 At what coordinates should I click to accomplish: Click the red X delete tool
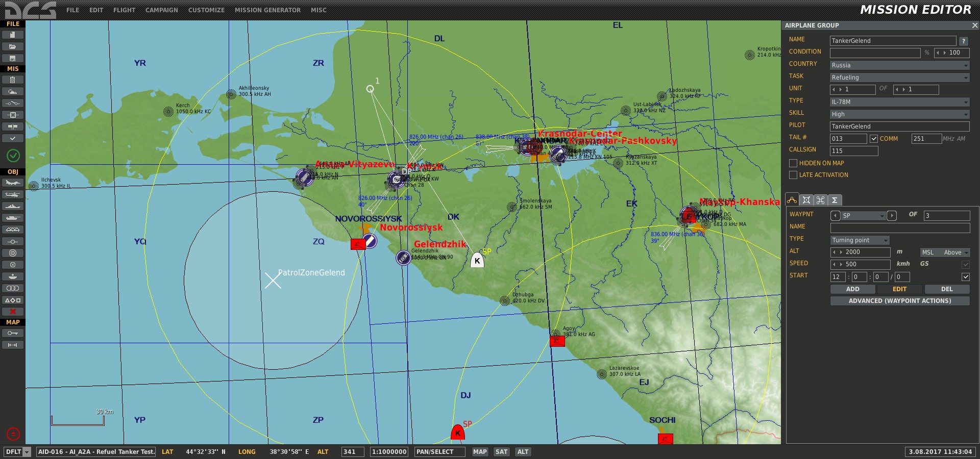(13, 312)
